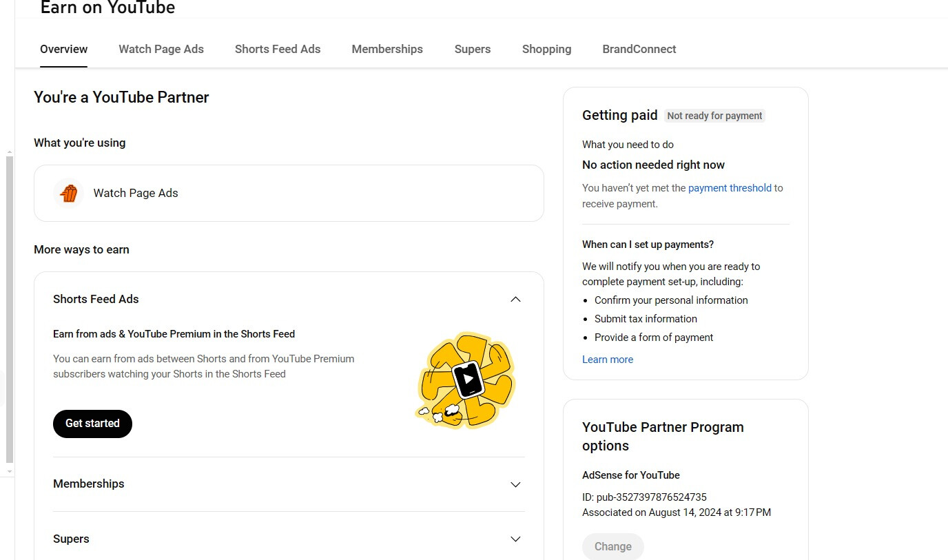Click the 'AdSense for YouTube' label
948x560 pixels.
631,475
